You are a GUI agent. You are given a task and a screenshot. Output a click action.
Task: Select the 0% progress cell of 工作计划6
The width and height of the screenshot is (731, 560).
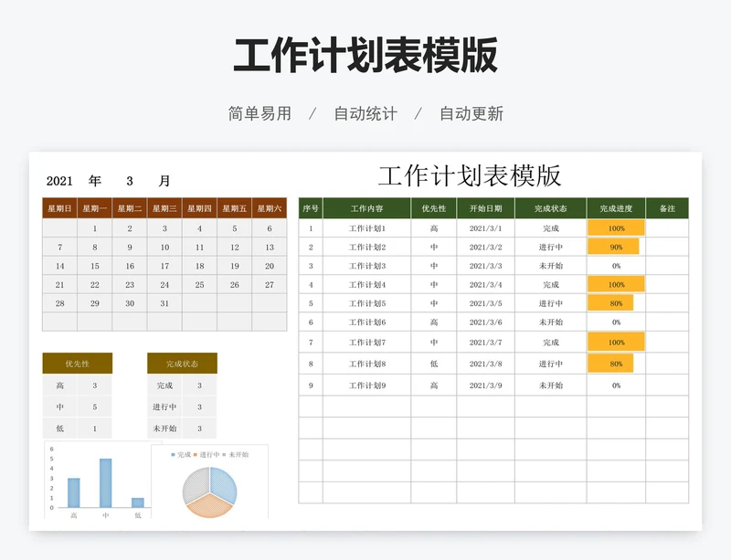616,322
